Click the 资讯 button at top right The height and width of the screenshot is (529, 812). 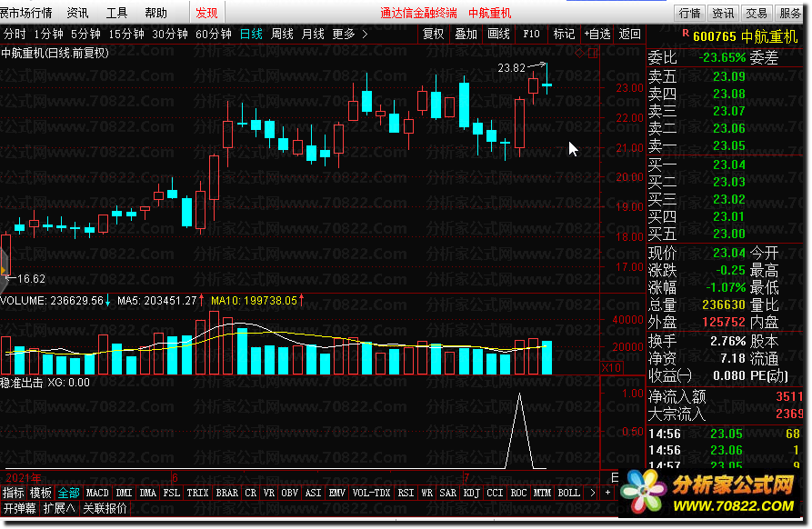(x=722, y=13)
